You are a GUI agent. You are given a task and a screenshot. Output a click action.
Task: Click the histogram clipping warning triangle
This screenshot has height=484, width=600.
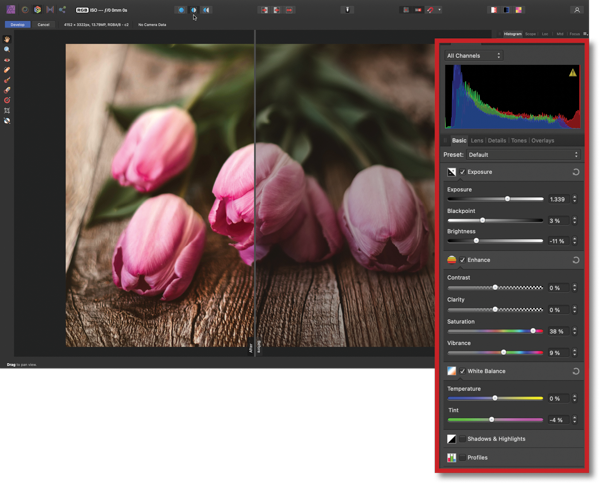(x=572, y=72)
